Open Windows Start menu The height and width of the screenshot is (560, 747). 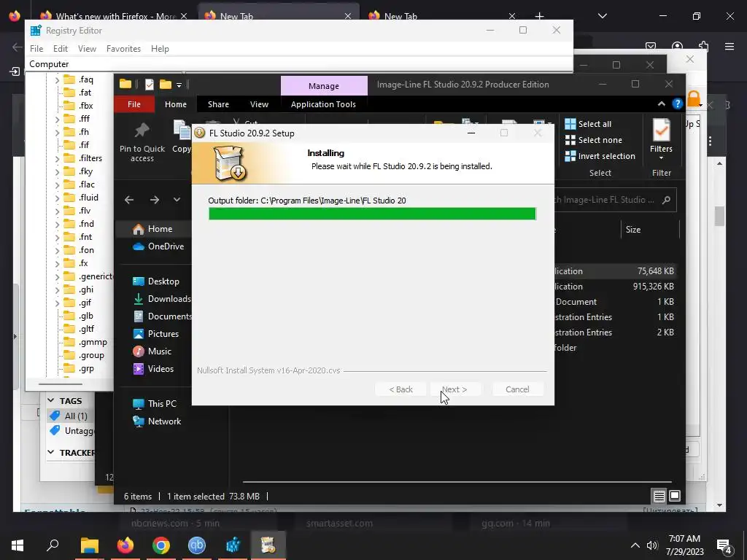(x=18, y=545)
